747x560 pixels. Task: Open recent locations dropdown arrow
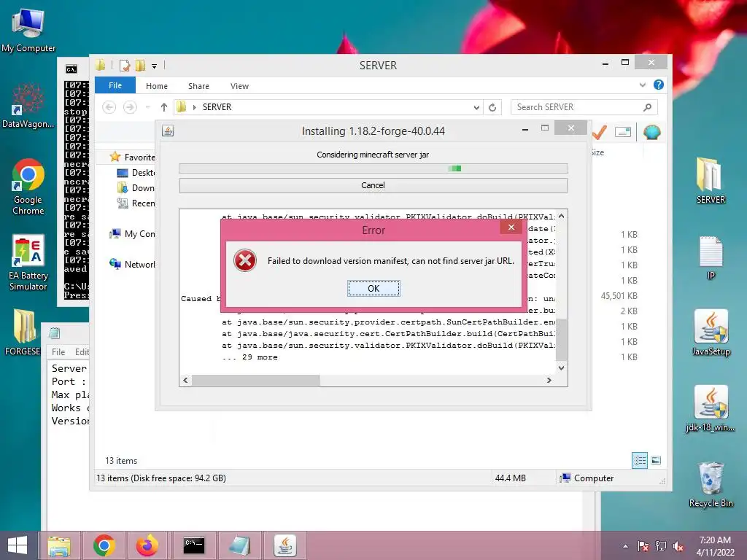[x=147, y=107]
